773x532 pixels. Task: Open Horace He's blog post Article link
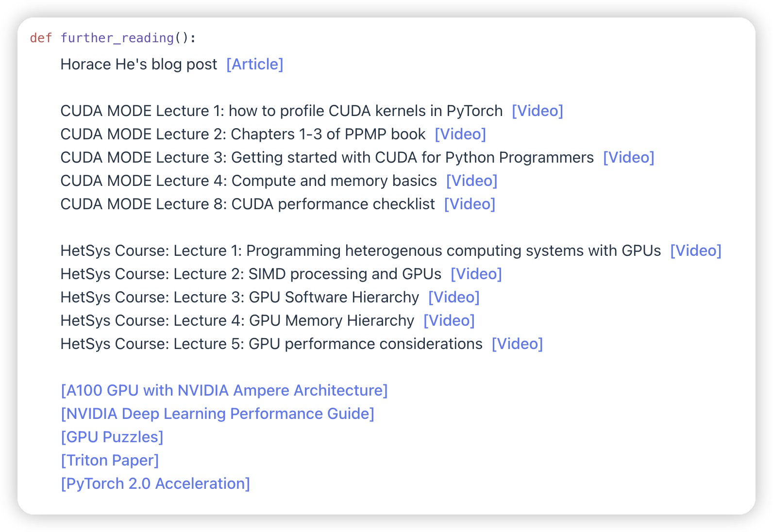(254, 64)
